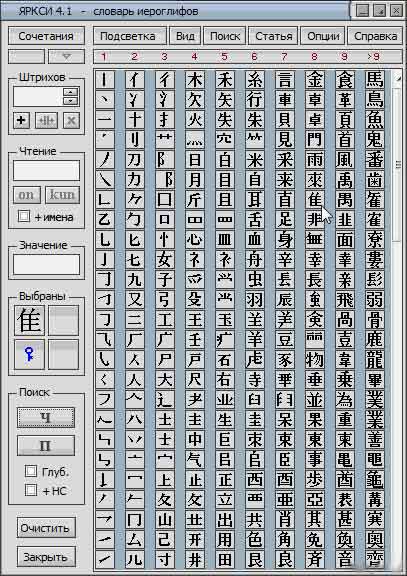Choose the 鳥 bird radical

tap(375, 100)
